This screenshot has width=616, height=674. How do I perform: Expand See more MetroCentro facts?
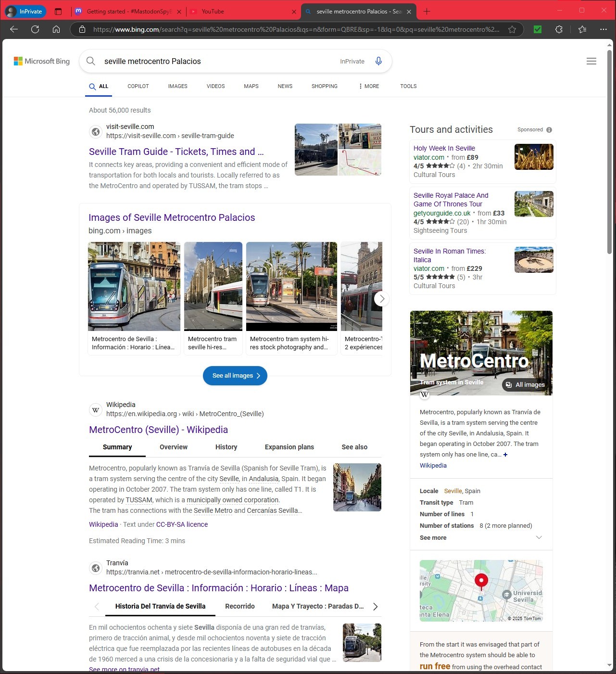(x=481, y=538)
